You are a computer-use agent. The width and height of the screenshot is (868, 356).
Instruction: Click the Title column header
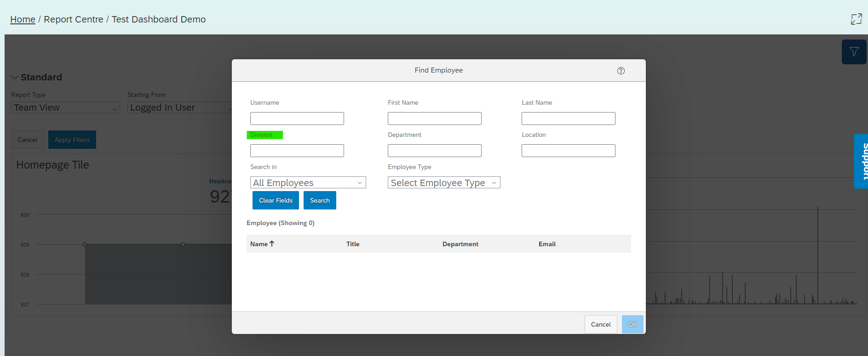(x=353, y=244)
